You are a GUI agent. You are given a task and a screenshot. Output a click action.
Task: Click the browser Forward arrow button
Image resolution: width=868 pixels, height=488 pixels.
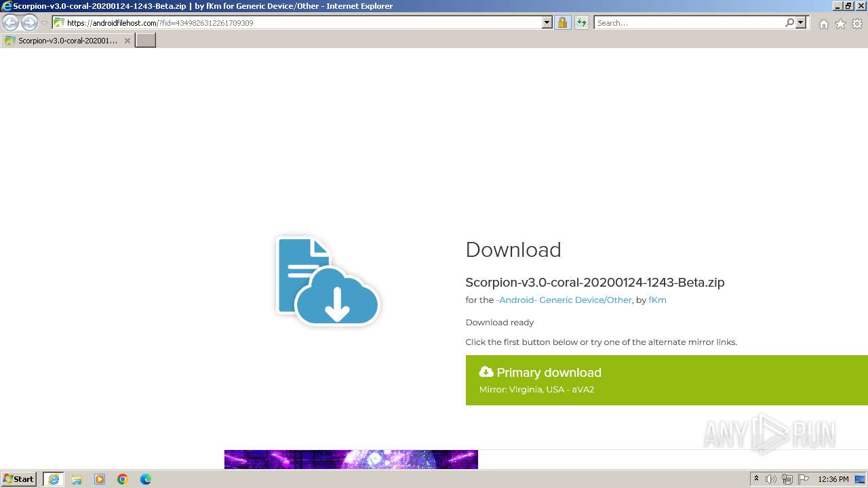29,23
